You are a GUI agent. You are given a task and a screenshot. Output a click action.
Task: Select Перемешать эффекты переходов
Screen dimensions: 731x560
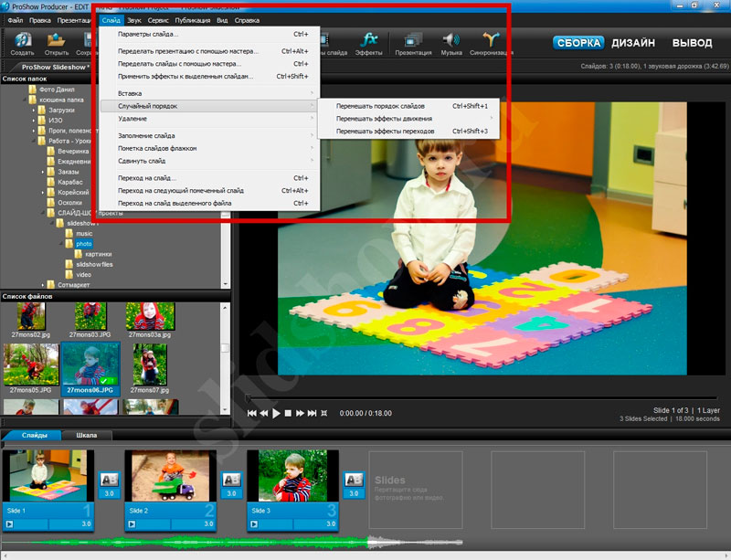[x=408, y=131]
